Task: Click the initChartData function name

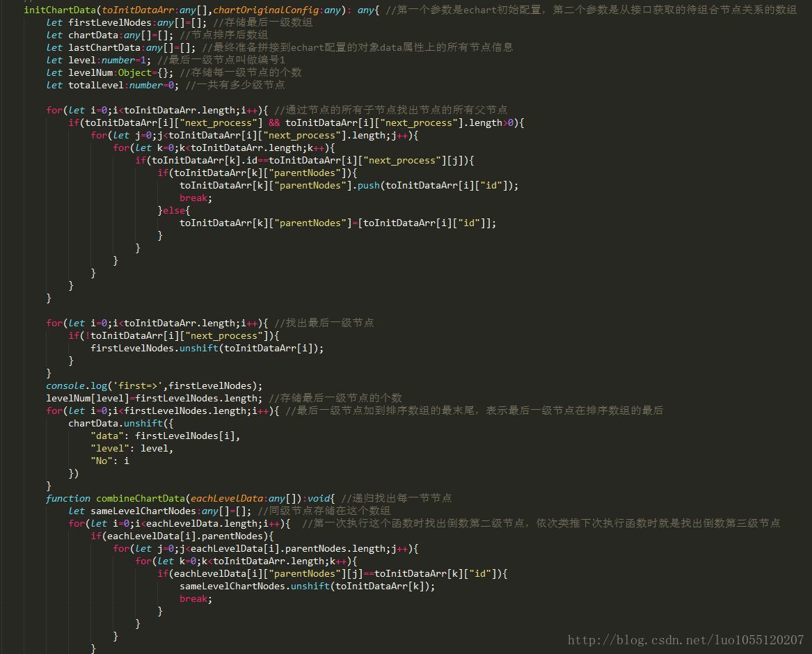Action: click(x=60, y=10)
